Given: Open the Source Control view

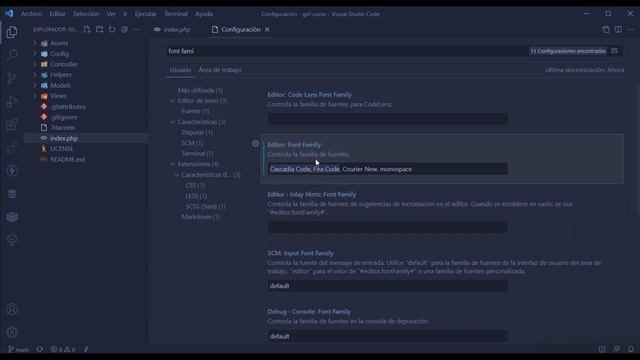Looking at the screenshot, I should (12, 78).
